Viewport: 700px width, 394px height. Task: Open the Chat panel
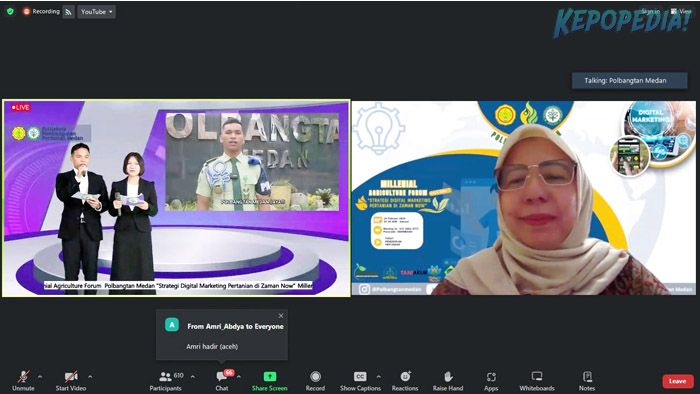click(x=222, y=382)
